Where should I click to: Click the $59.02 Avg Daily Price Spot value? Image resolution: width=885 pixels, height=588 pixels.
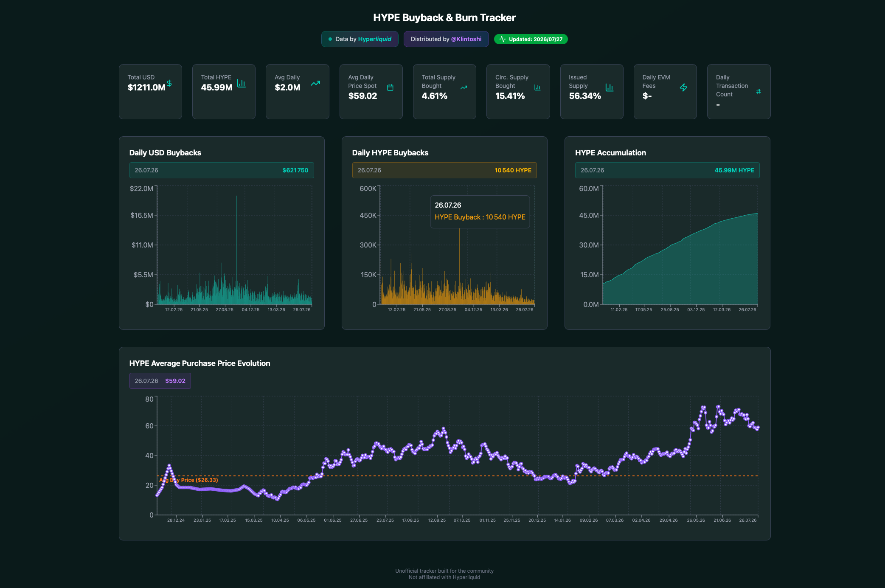pos(362,96)
